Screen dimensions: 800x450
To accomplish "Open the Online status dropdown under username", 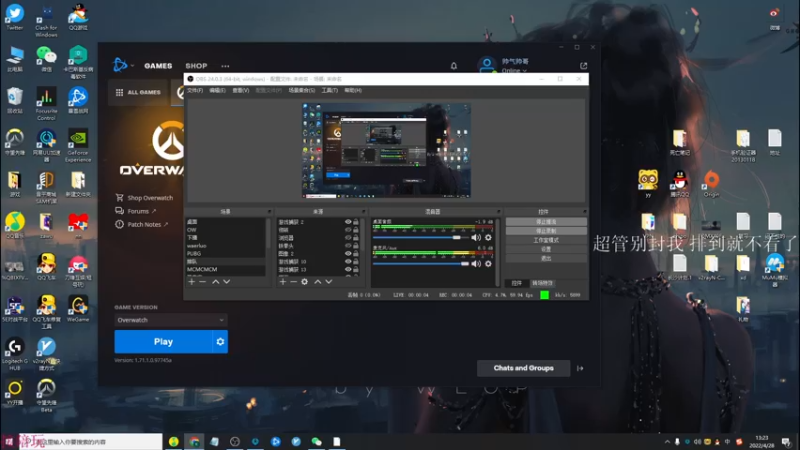I will [x=514, y=71].
